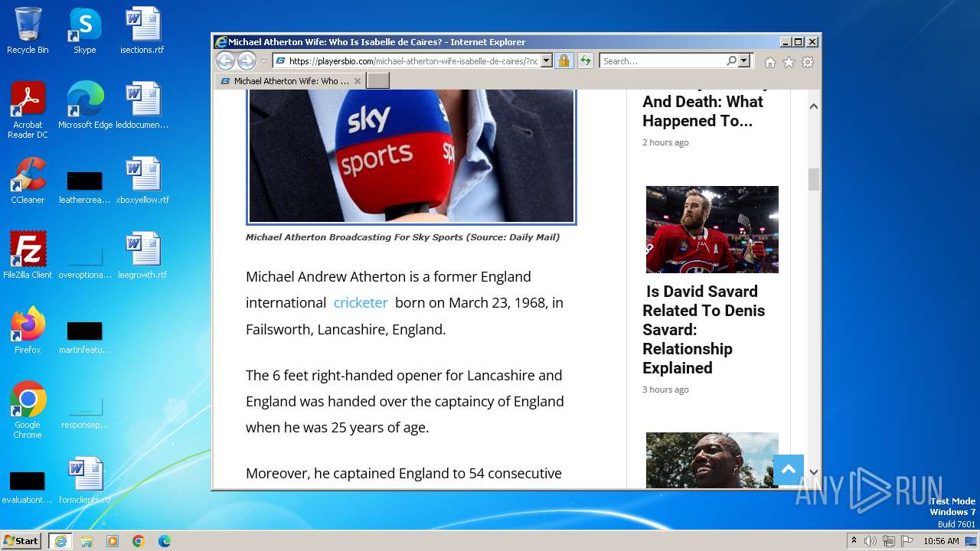Show hidden system tray icons
This screenshot has width=980, height=551.
[854, 541]
